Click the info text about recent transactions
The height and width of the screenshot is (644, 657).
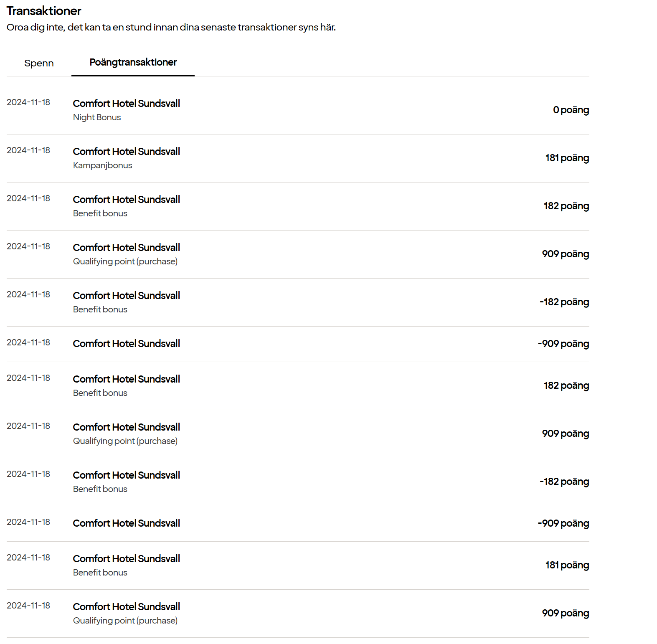coord(171,28)
